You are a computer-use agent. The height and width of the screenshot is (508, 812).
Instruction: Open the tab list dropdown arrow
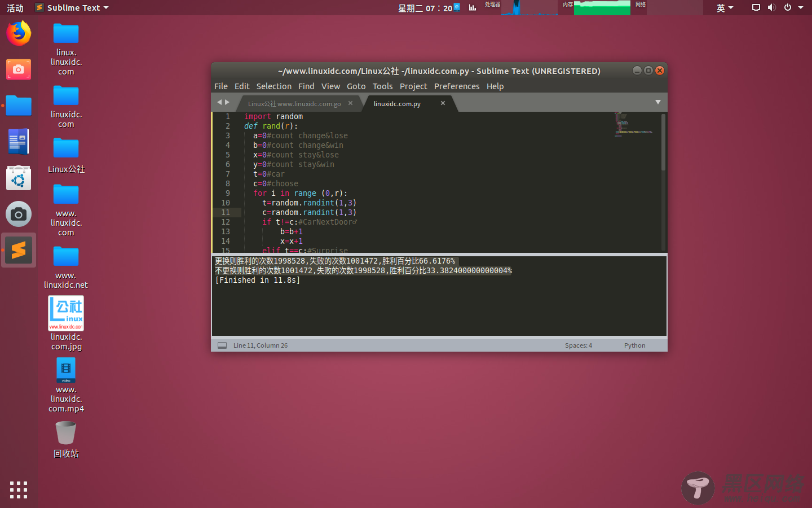click(658, 102)
